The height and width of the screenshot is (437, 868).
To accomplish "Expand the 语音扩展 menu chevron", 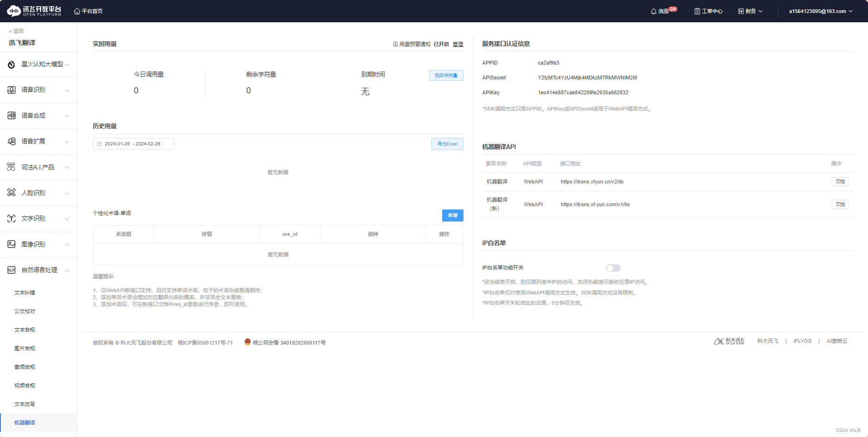I will click(67, 142).
